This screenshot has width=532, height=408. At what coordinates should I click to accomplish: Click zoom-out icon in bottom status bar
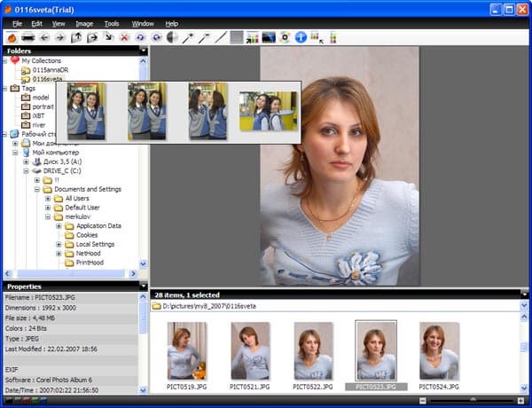(x=422, y=401)
